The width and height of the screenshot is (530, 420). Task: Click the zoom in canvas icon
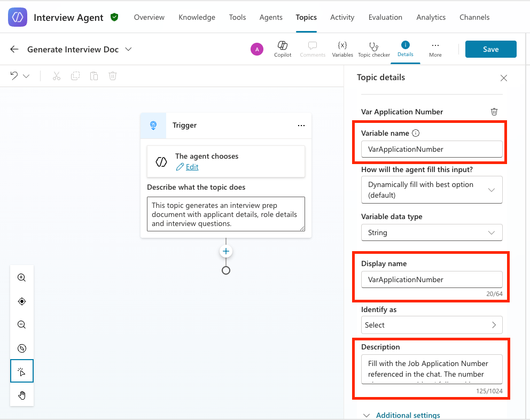pyautogui.click(x=22, y=278)
